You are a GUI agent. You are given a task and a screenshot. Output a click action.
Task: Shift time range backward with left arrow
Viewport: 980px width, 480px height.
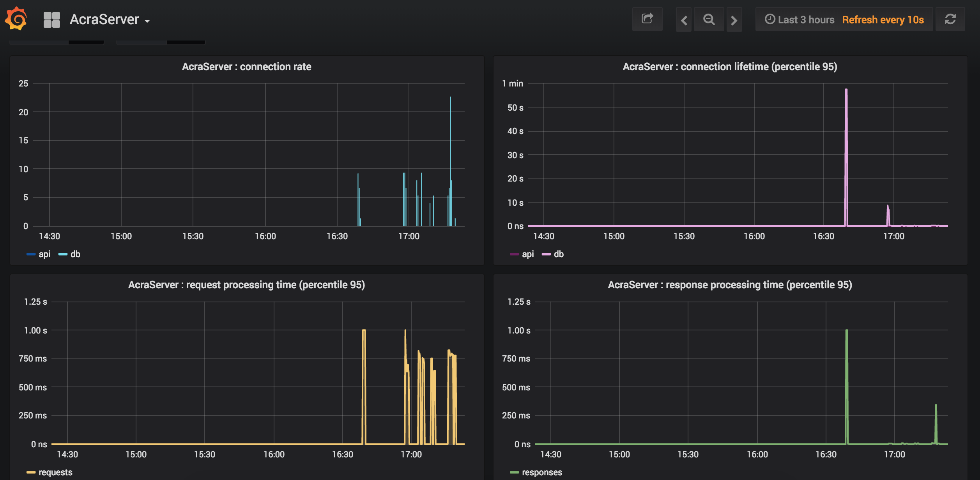click(684, 20)
